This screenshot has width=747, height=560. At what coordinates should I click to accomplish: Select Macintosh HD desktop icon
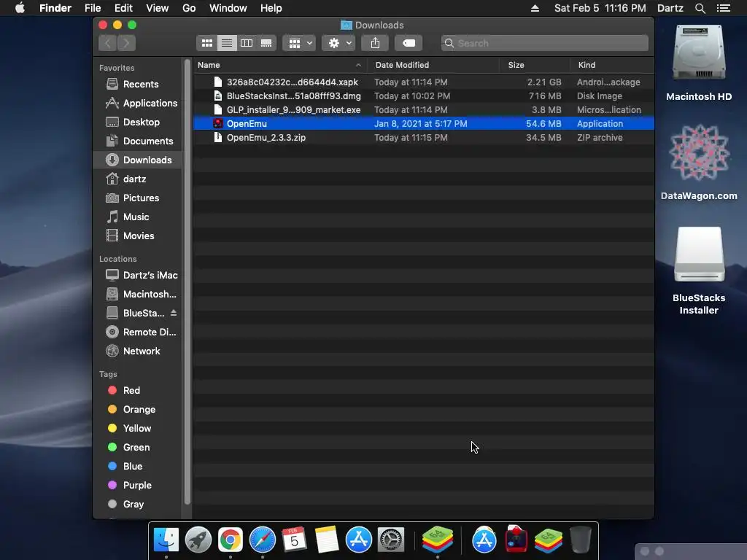[x=698, y=63]
